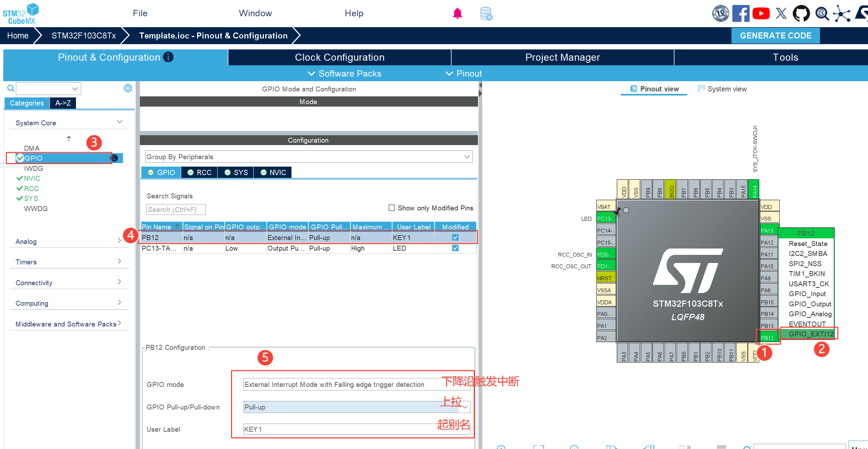This screenshot has height=449, width=868.
Task: Expand the Computing category
Action: (69, 303)
